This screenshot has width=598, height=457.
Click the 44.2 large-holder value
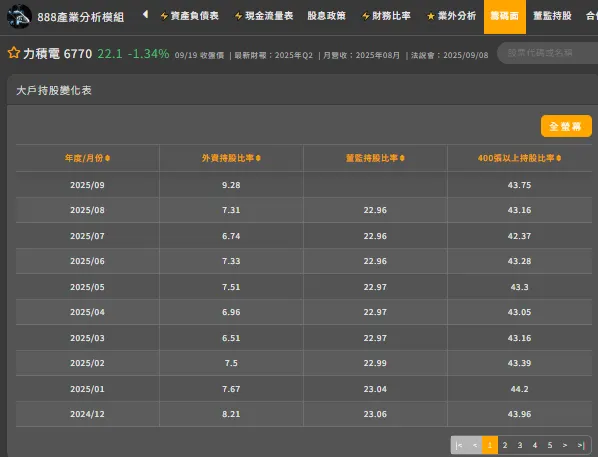tap(519, 389)
